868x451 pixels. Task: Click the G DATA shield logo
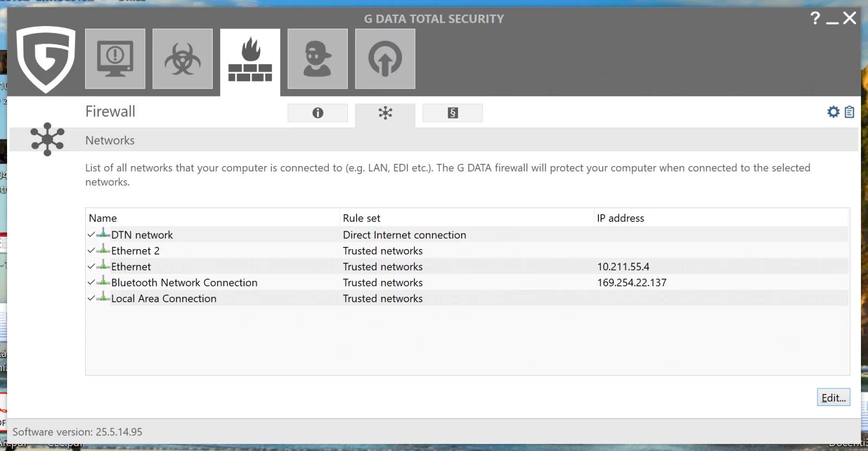point(46,59)
